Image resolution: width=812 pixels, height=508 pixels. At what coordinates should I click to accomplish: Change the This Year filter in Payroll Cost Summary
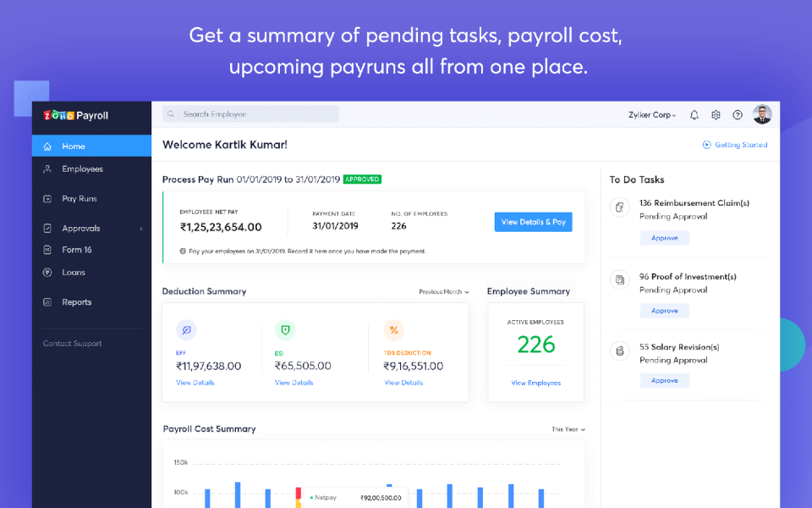click(567, 429)
